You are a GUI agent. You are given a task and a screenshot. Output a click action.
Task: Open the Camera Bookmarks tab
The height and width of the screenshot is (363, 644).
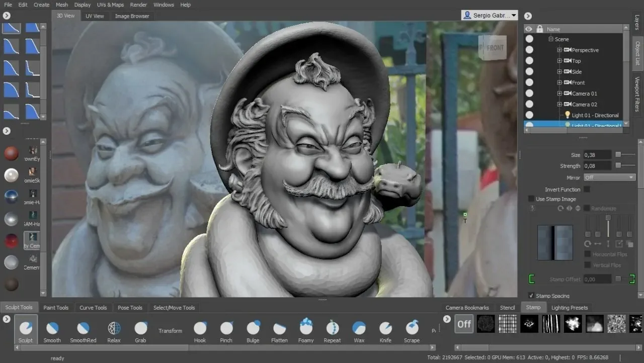467,308
